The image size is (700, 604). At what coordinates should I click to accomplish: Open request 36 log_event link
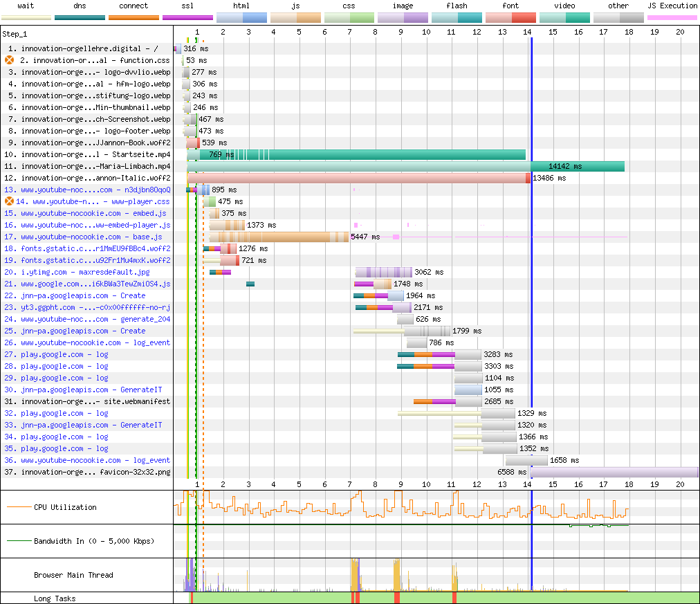click(x=87, y=460)
